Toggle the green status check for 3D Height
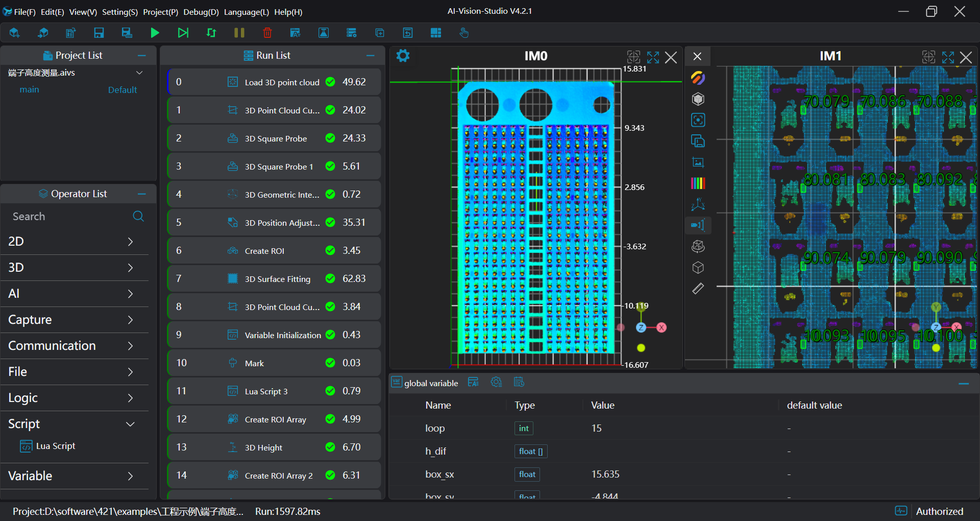 click(x=330, y=447)
